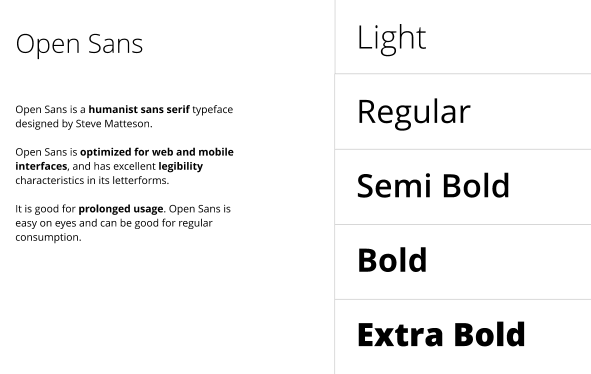Select the Regular font weight

[413, 113]
